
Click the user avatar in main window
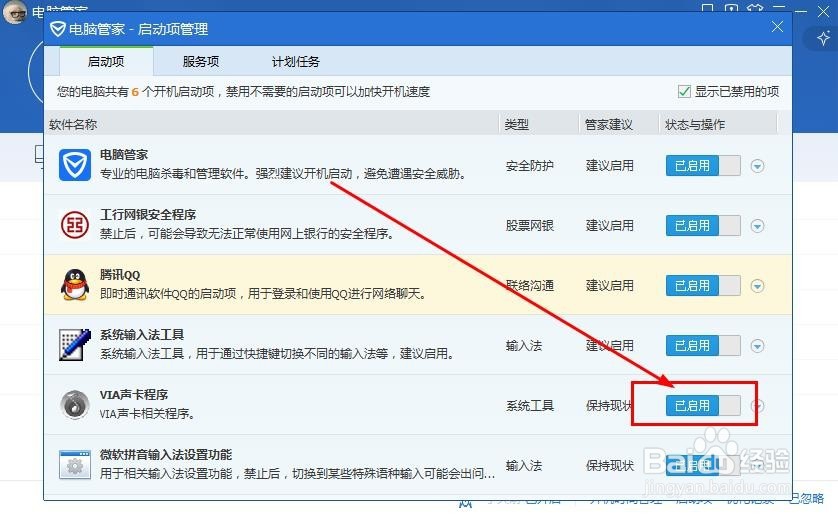pyautogui.click(x=14, y=11)
